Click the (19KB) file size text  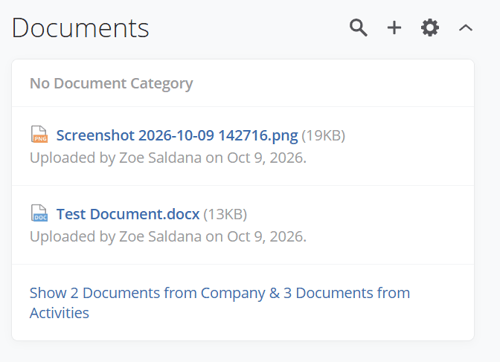[323, 136]
